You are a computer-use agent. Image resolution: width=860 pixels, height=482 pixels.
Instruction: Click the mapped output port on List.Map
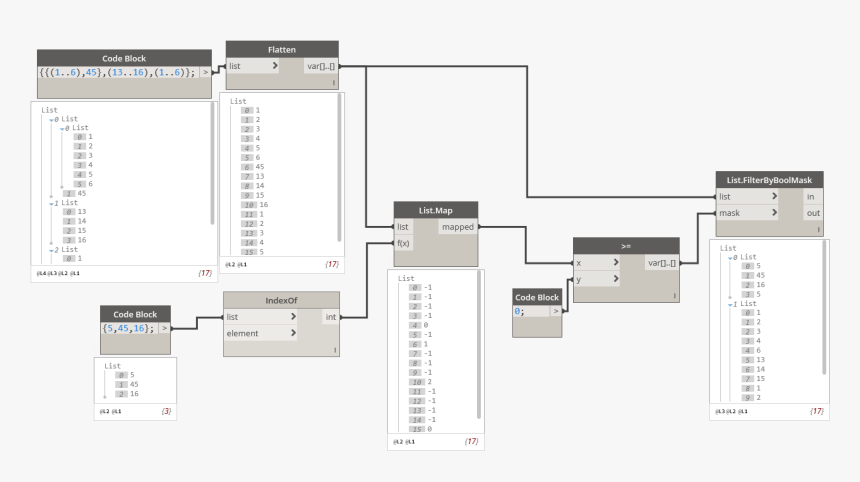point(458,227)
